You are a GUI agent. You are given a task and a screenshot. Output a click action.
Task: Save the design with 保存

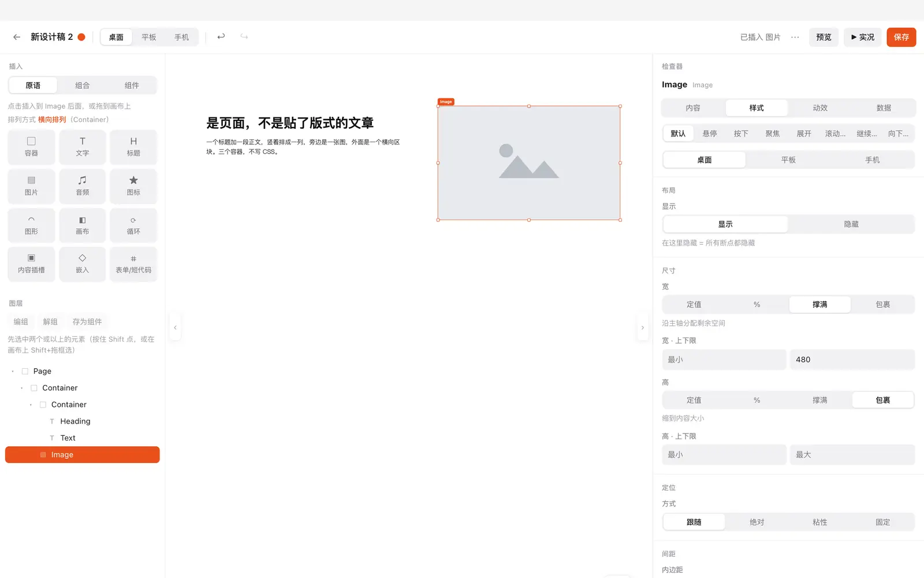pyautogui.click(x=901, y=37)
